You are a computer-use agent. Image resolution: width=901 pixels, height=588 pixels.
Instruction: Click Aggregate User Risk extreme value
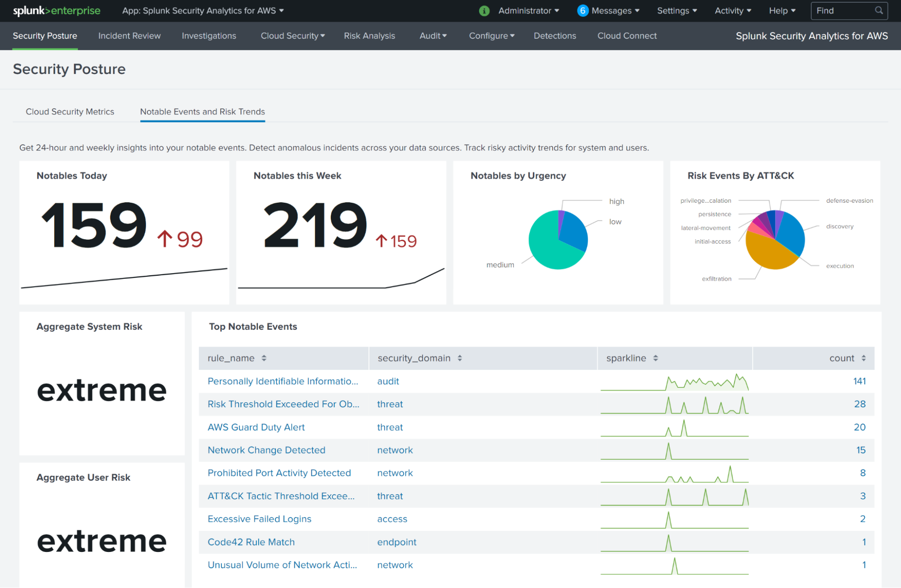[102, 541]
